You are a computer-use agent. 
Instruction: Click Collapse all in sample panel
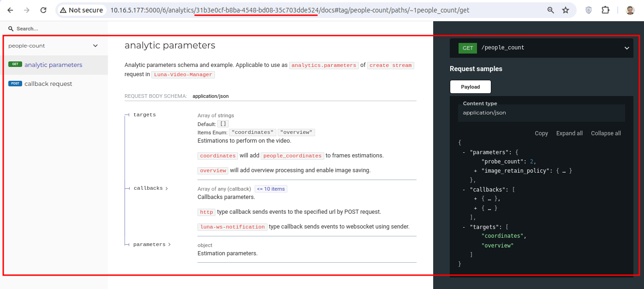(x=606, y=133)
